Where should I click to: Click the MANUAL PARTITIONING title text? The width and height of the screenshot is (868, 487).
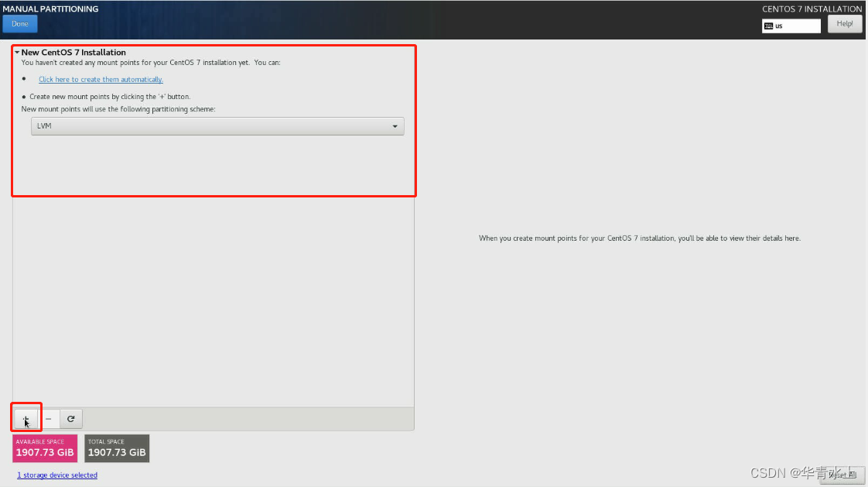tap(50, 9)
